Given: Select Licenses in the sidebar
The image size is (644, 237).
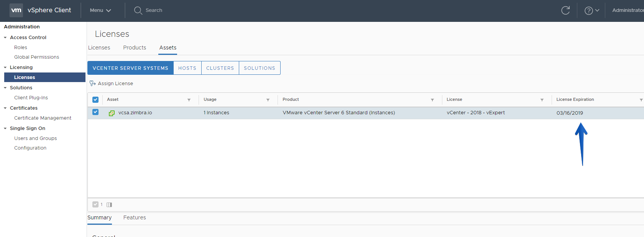Looking at the screenshot, I should [45, 77].
